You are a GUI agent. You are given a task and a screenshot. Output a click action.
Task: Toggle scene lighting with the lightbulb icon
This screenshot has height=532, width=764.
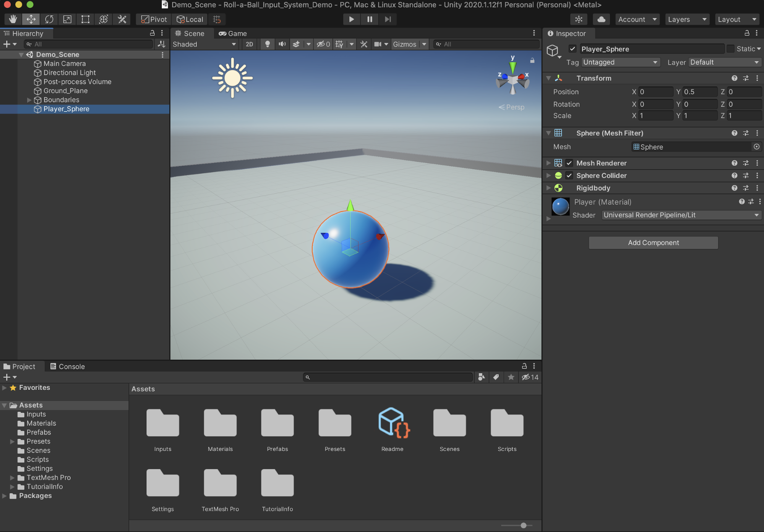tap(267, 44)
